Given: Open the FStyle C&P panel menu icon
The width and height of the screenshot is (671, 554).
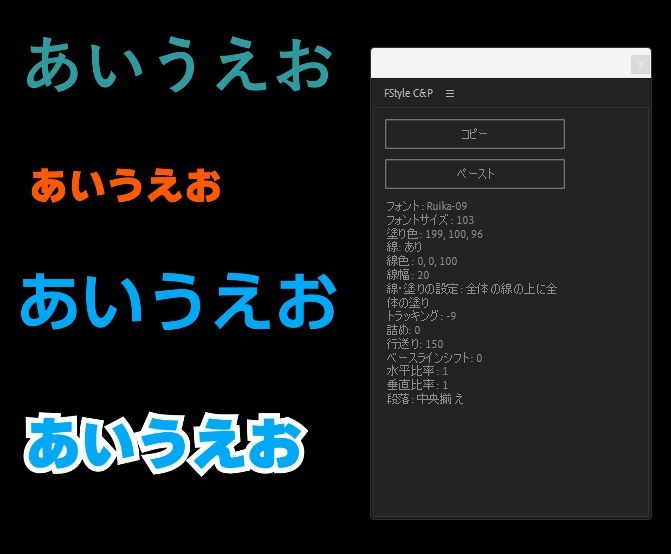Looking at the screenshot, I should [x=450, y=93].
